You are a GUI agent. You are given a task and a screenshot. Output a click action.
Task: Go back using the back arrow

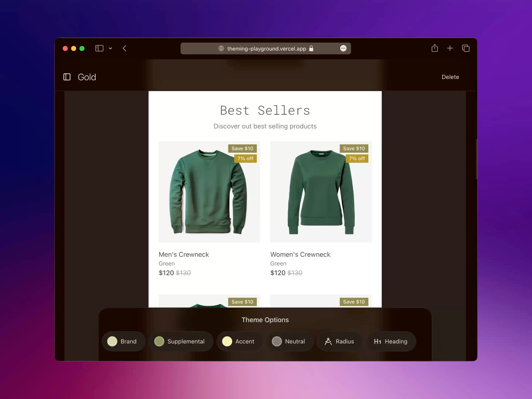[124, 48]
